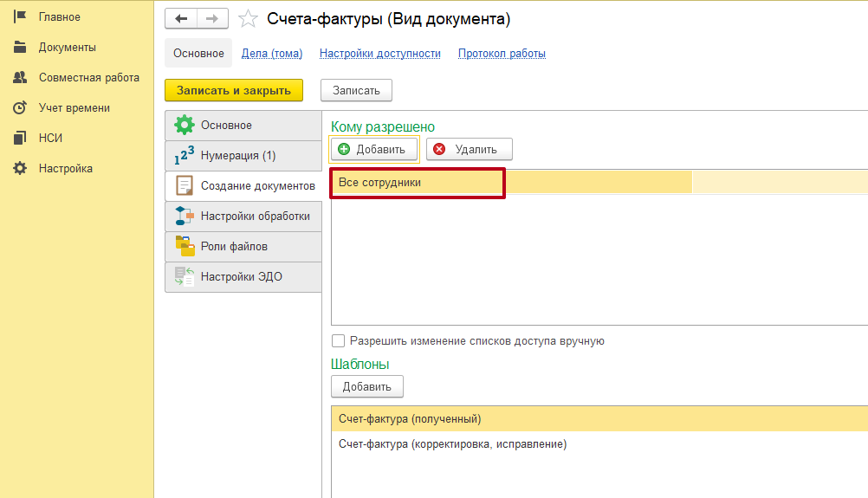Open Документы section in sidebar
The image size is (868, 498).
click(67, 48)
